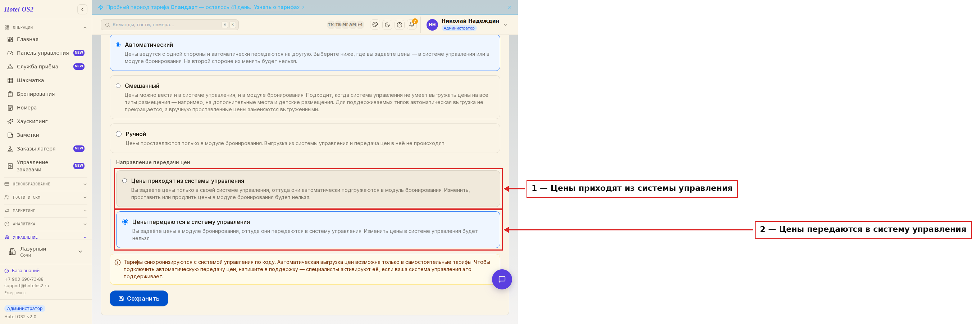Open the chat support bubble

pyautogui.click(x=501, y=279)
